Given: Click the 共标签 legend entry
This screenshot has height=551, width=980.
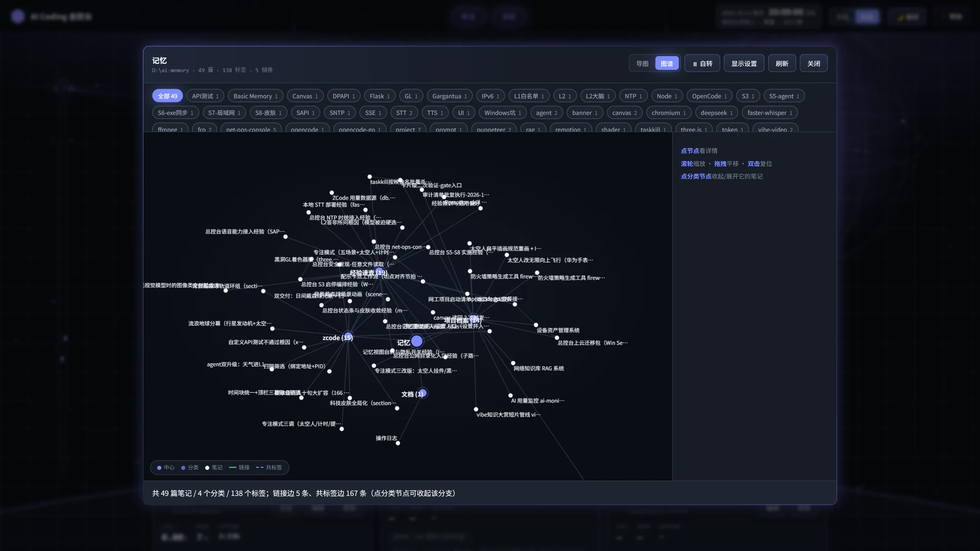Looking at the screenshot, I should (x=269, y=467).
